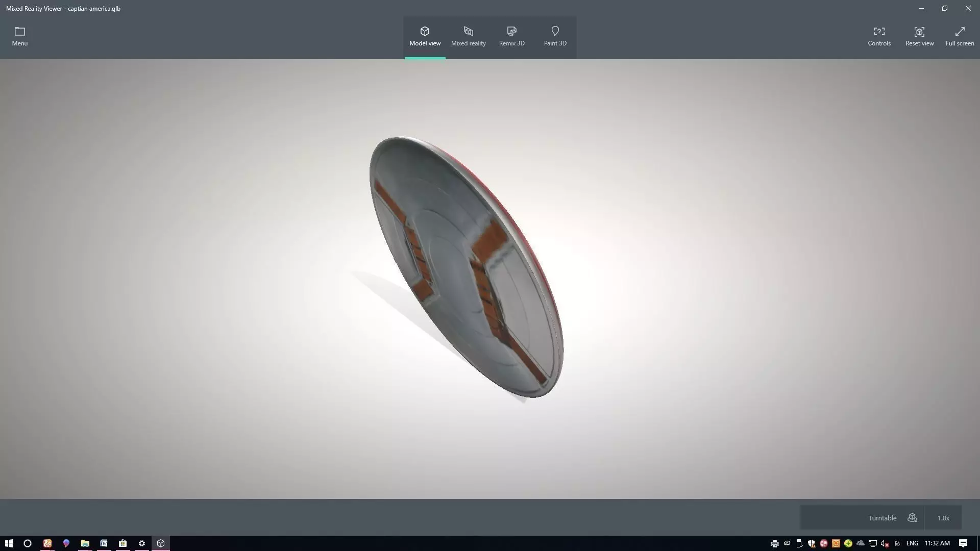The image size is (980, 551).
Task: Toggle the muted volume tray icon
Action: pos(885,543)
